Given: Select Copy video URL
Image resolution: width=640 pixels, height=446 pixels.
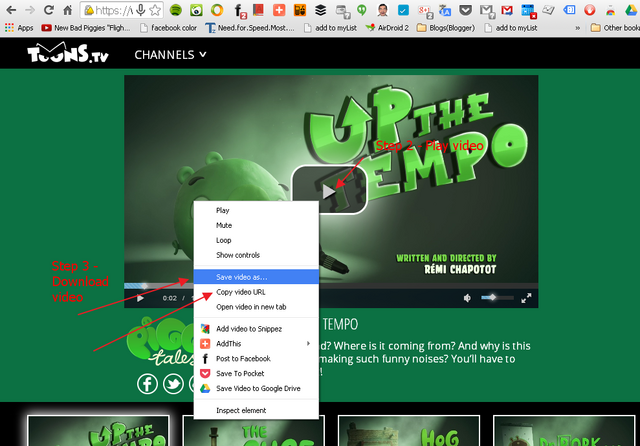Looking at the screenshot, I should [x=256, y=292].
